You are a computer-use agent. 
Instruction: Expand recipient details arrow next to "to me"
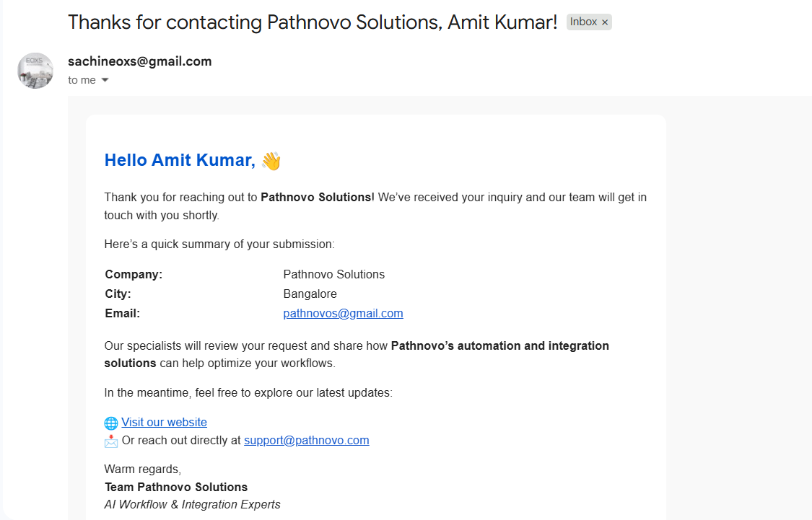point(105,80)
